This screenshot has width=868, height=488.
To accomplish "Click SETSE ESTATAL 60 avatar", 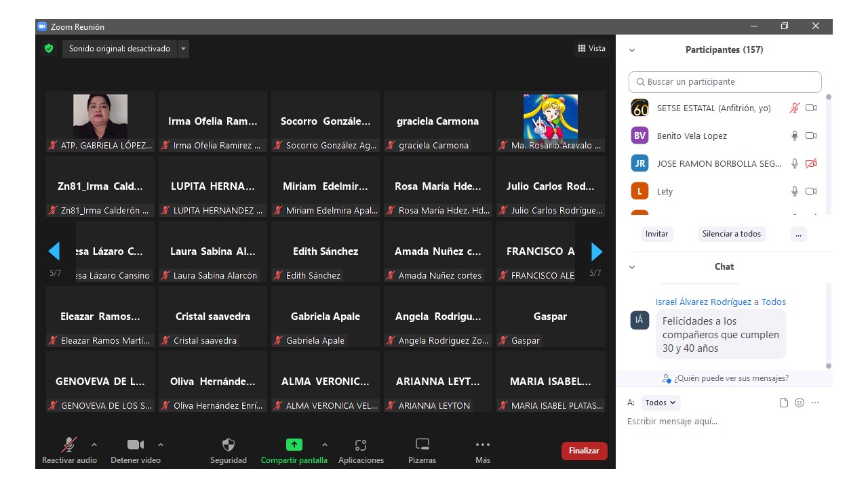I will pyautogui.click(x=639, y=108).
